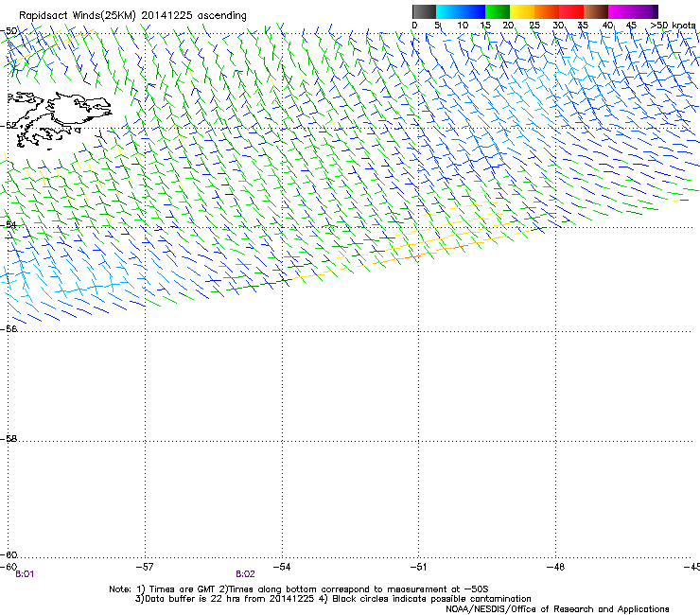Click note "4) Black circles indicate possible contamination"
700x615 pixels.
pos(425,599)
